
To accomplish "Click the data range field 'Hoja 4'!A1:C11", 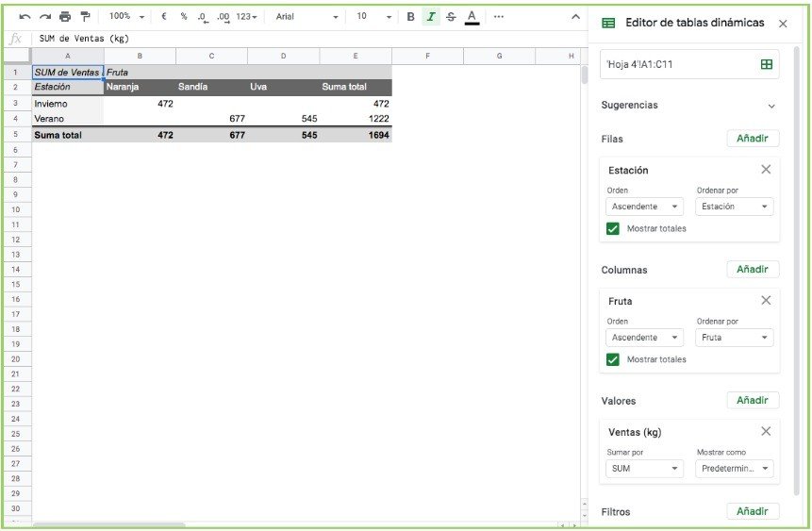I will (x=689, y=64).
